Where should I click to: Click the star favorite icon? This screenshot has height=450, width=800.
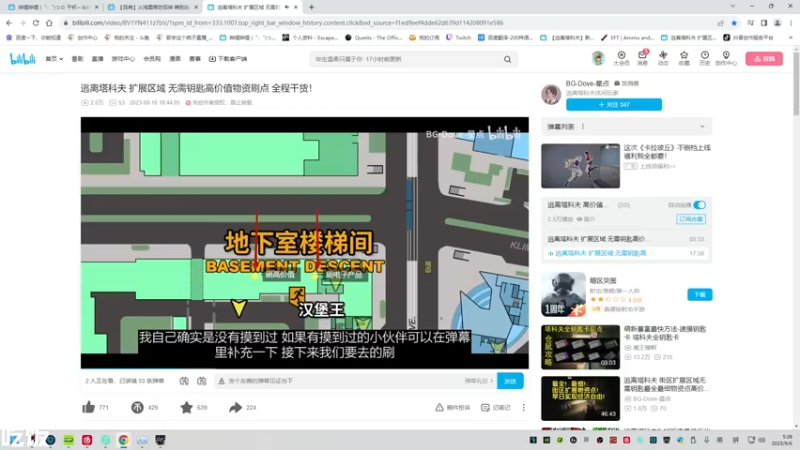pos(187,407)
